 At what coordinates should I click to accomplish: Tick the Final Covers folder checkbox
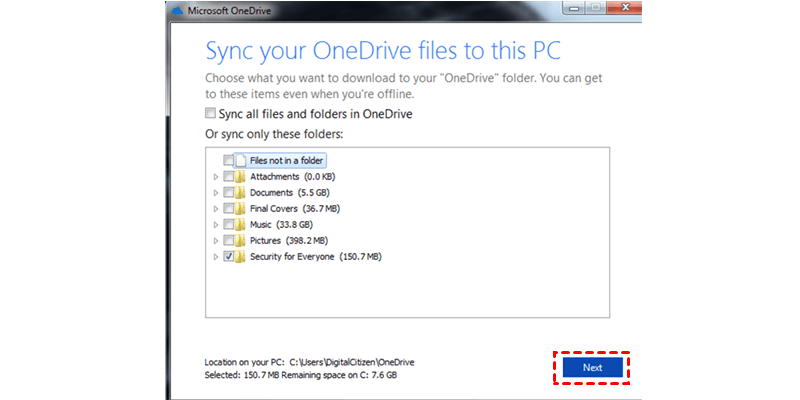point(229,209)
